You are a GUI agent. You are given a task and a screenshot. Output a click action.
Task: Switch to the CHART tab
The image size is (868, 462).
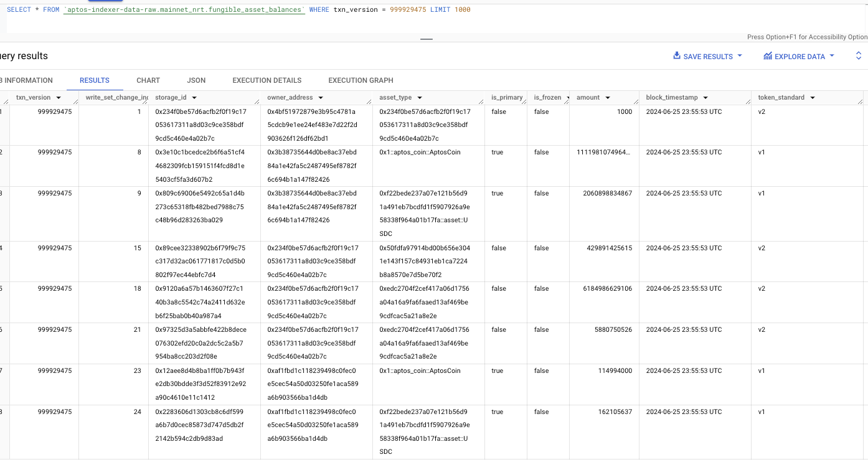148,80
